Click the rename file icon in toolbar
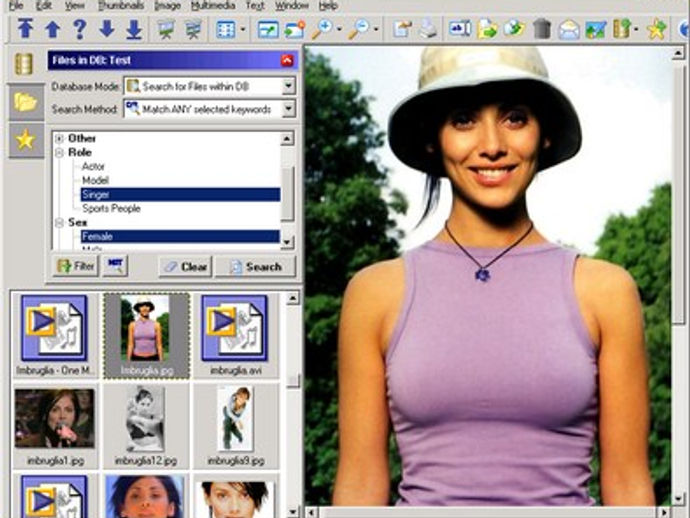Image resolution: width=690 pixels, height=518 pixels. (460, 29)
